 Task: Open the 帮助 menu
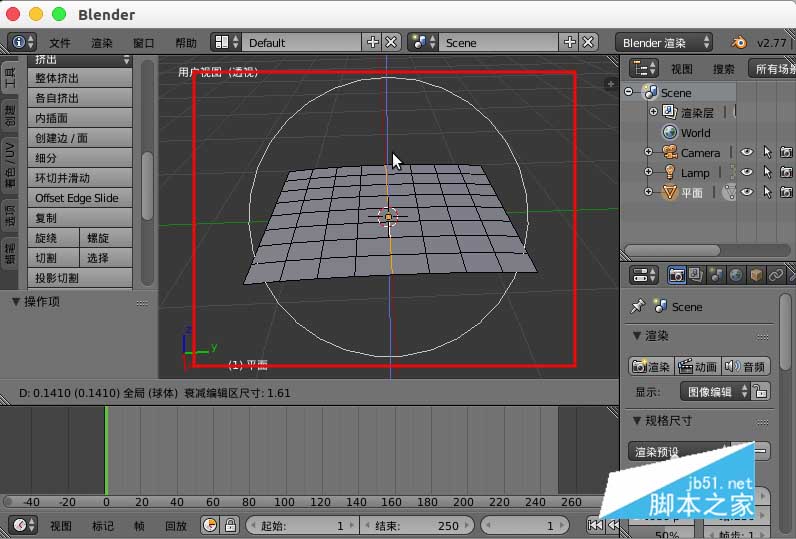tap(186, 43)
